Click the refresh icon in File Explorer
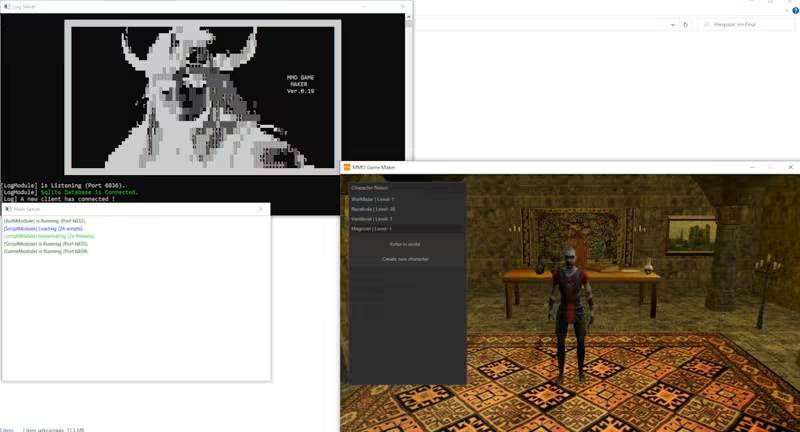This screenshot has height=432, width=800. [x=685, y=24]
